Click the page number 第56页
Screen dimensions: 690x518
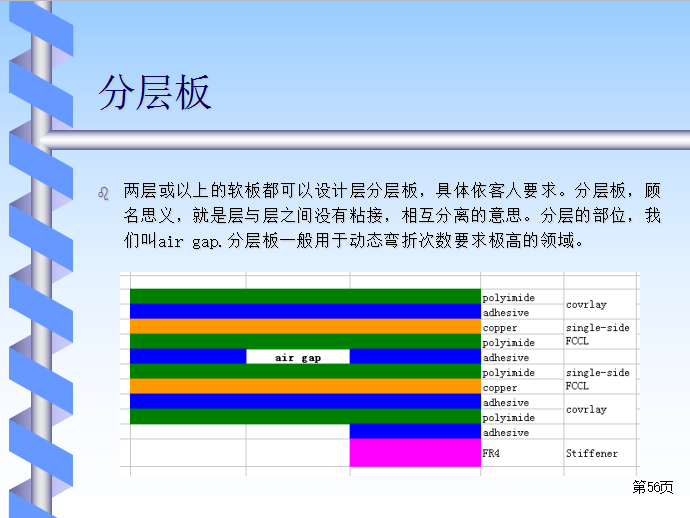pos(653,487)
